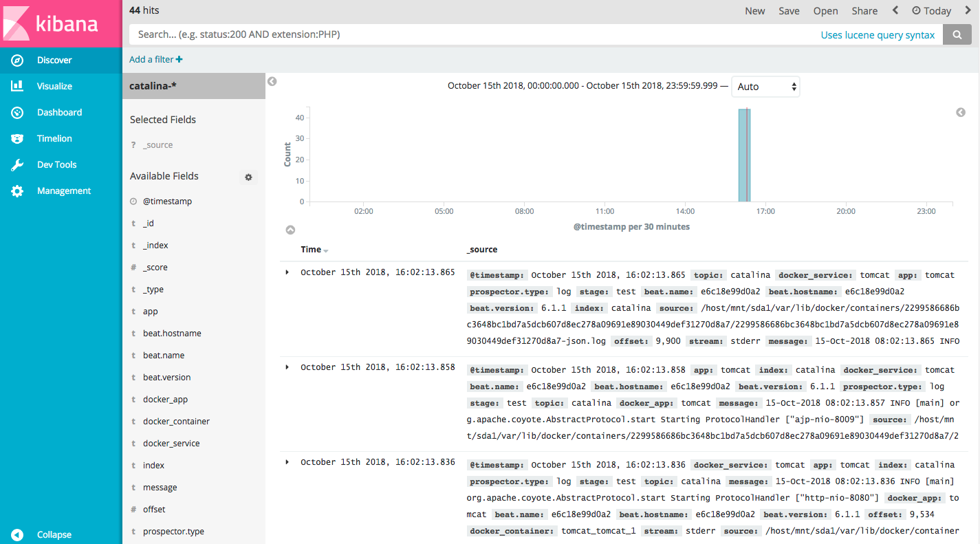Open the catalina-* index pattern selector
This screenshot has height=544, width=980.
click(x=194, y=86)
